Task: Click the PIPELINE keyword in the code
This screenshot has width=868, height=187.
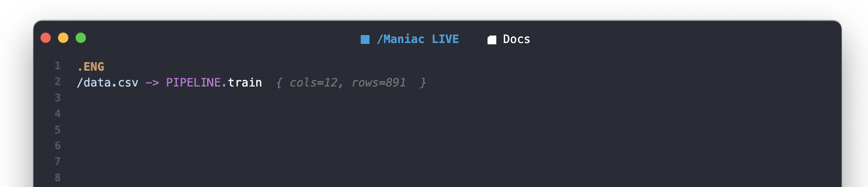Action: click(x=194, y=83)
